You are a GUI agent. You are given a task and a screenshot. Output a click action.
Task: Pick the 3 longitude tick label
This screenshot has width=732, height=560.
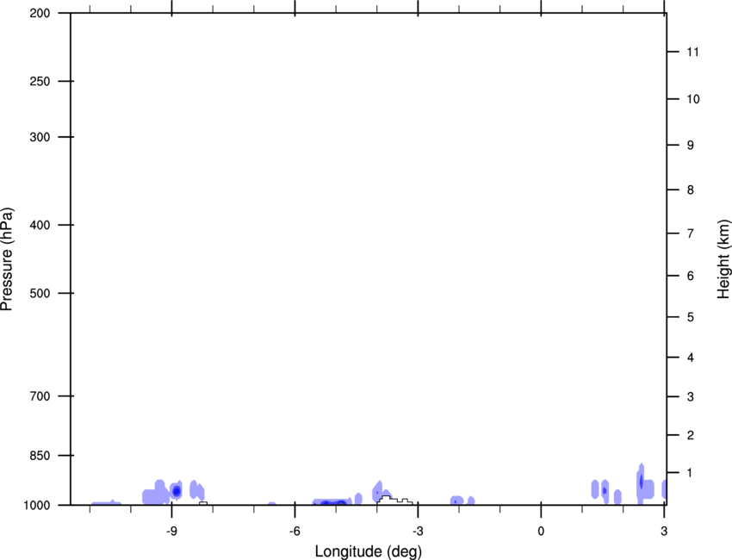(664, 531)
